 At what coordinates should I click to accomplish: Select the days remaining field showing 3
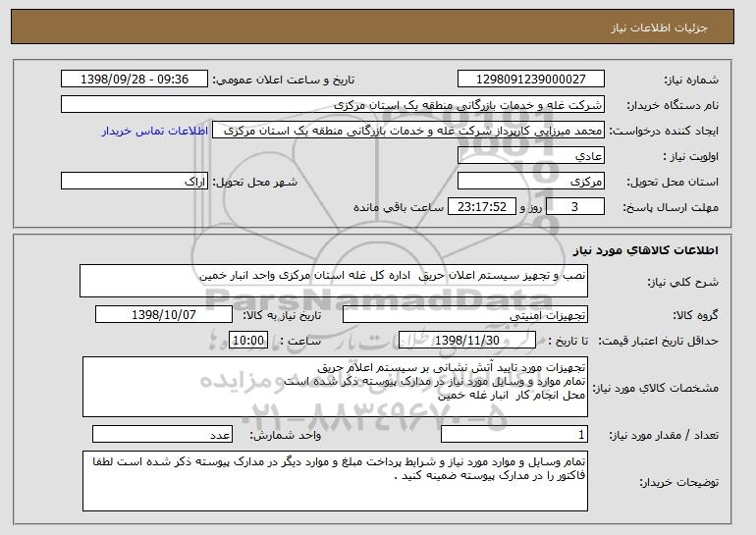click(574, 207)
